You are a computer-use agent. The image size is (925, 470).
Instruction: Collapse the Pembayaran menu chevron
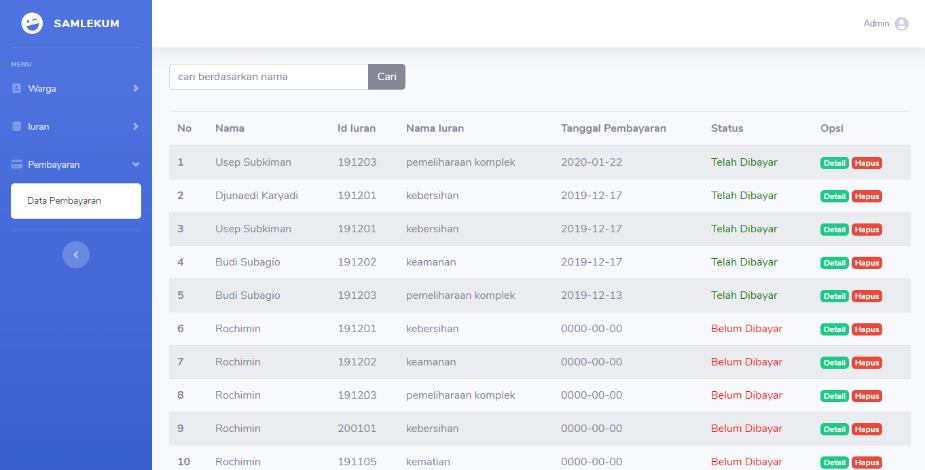(136, 165)
